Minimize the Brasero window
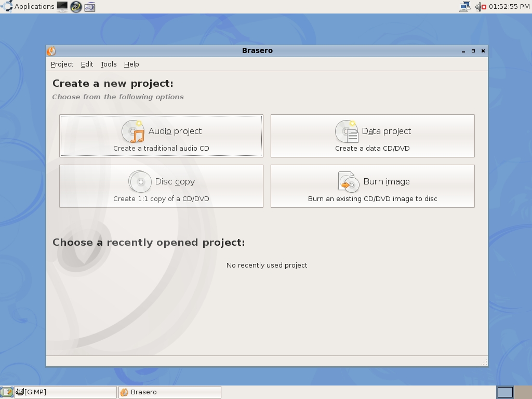This screenshot has height=399, width=532. pyautogui.click(x=463, y=51)
